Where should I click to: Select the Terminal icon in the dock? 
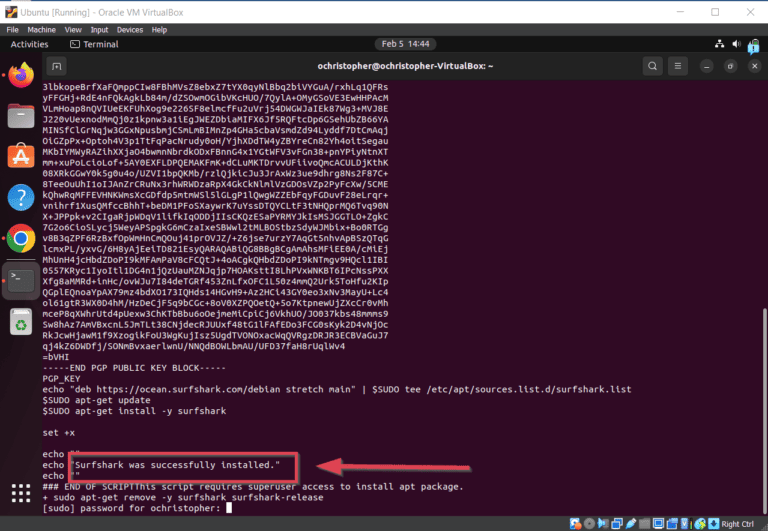21,280
